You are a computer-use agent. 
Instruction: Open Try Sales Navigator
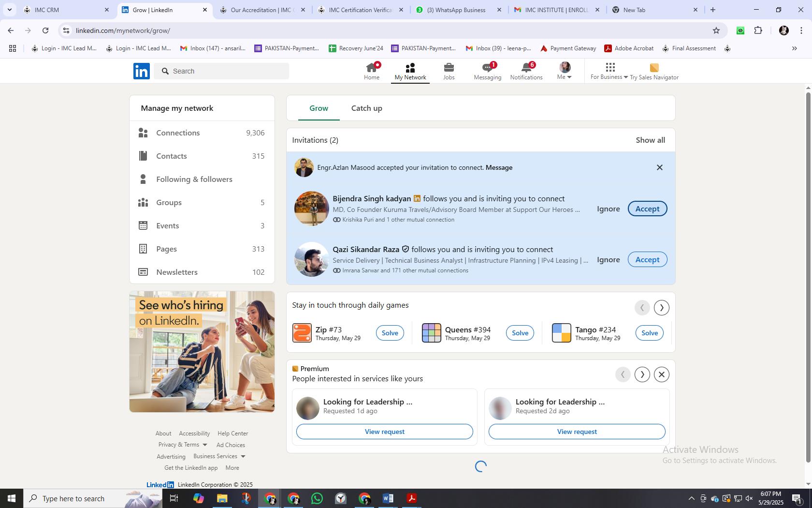pos(654,71)
